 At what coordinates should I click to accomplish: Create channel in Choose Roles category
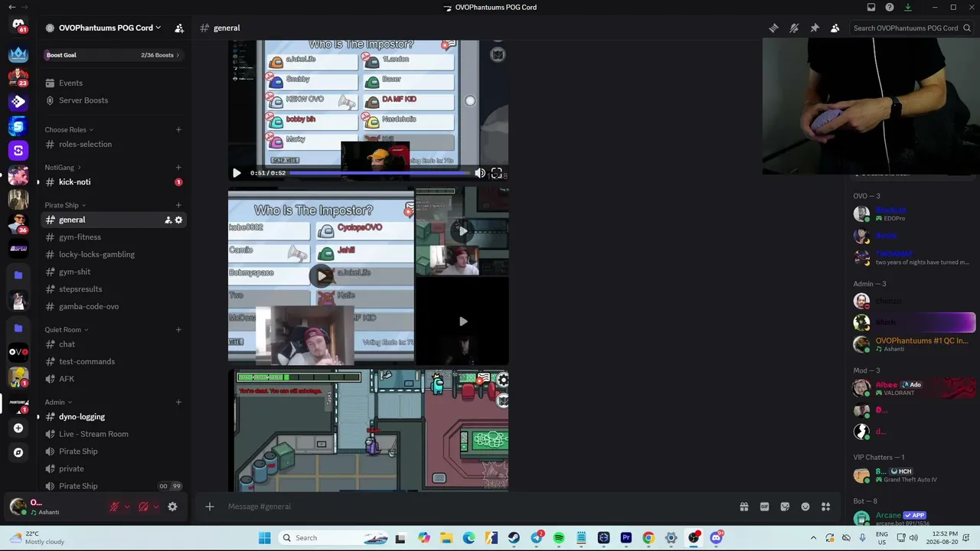178,130
